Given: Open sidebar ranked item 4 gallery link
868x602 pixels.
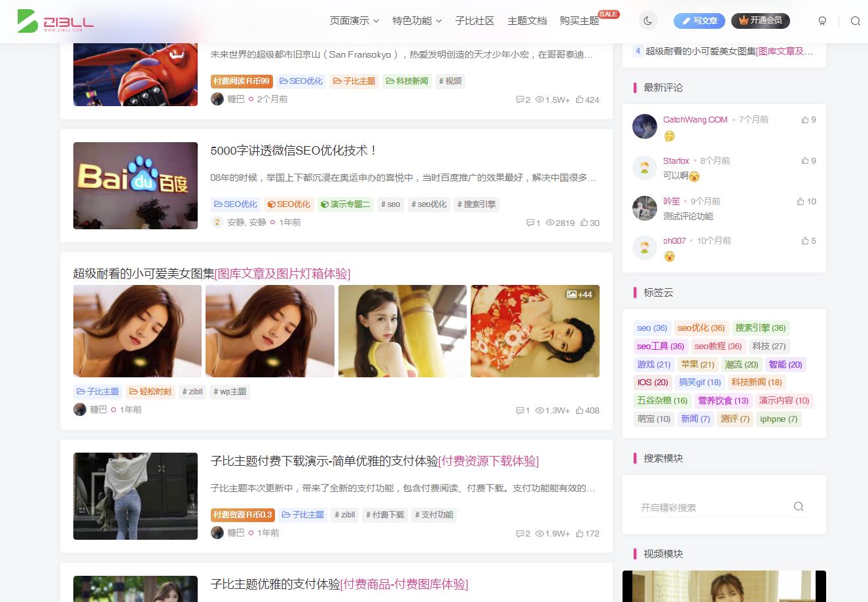Looking at the screenshot, I should tap(730, 51).
